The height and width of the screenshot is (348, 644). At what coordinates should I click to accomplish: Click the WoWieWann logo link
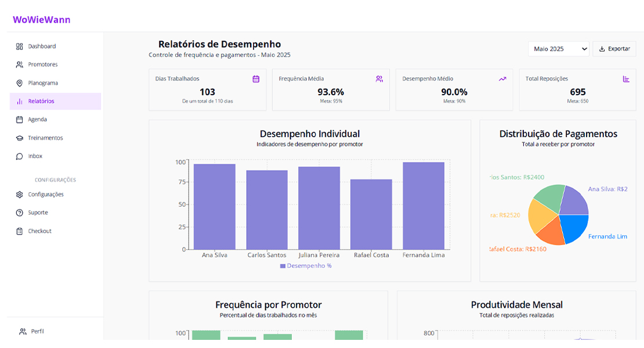(42, 20)
